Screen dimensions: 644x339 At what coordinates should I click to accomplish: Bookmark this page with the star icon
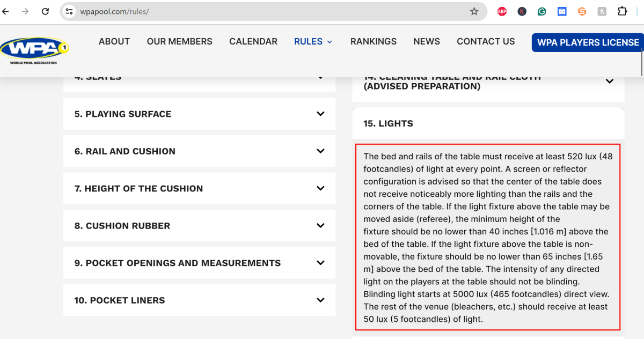[x=474, y=11]
